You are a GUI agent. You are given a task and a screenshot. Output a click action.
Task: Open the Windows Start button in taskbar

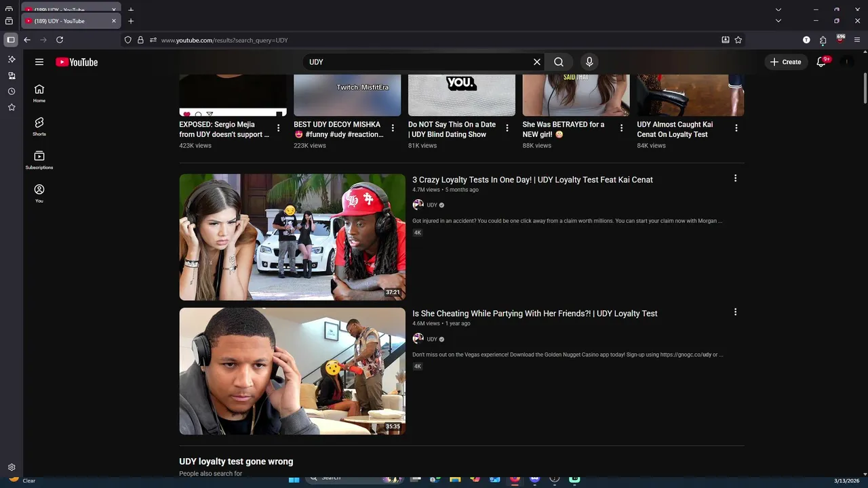click(x=294, y=480)
